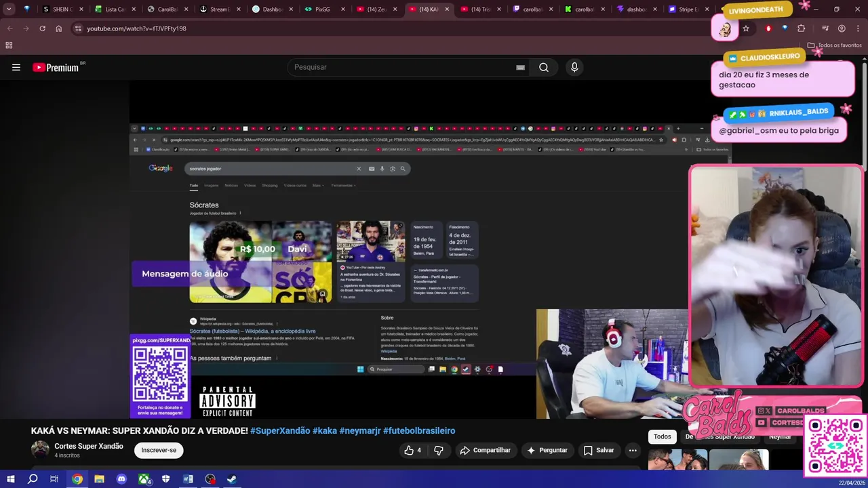Open the Cortes Super Xandão channel name
The image size is (868, 488).
pos(89,446)
